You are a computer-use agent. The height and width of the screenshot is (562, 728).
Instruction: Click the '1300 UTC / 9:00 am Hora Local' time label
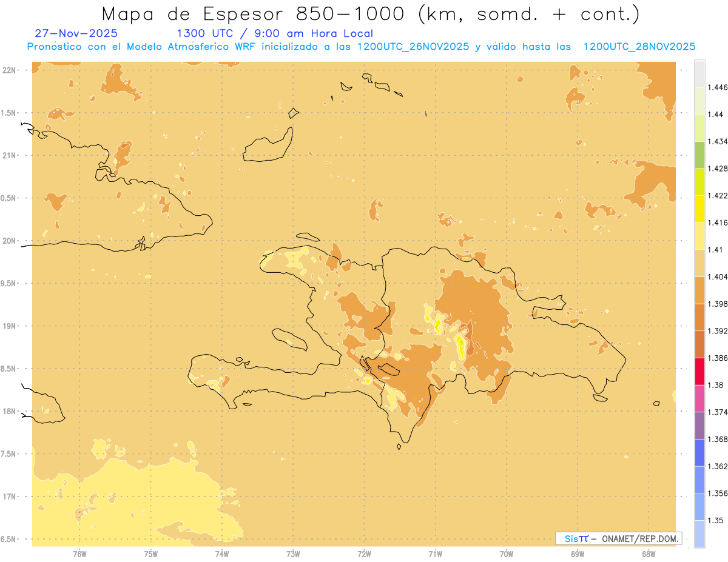[275, 33]
